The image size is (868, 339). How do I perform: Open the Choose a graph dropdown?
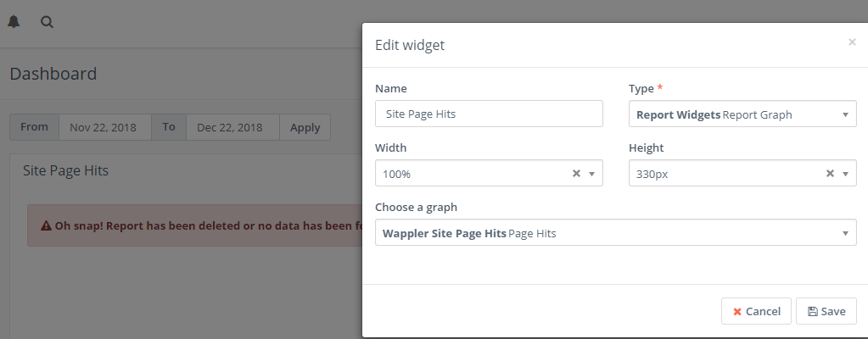615,233
